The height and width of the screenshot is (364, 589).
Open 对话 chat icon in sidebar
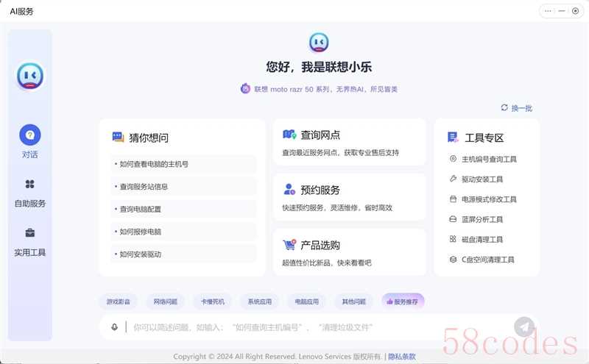point(30,135)
